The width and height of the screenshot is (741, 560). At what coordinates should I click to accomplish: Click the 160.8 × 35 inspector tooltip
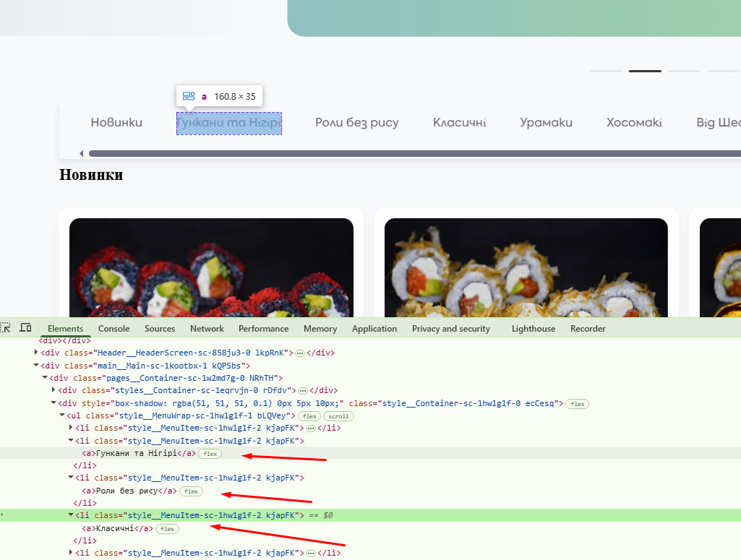[219, 96]
